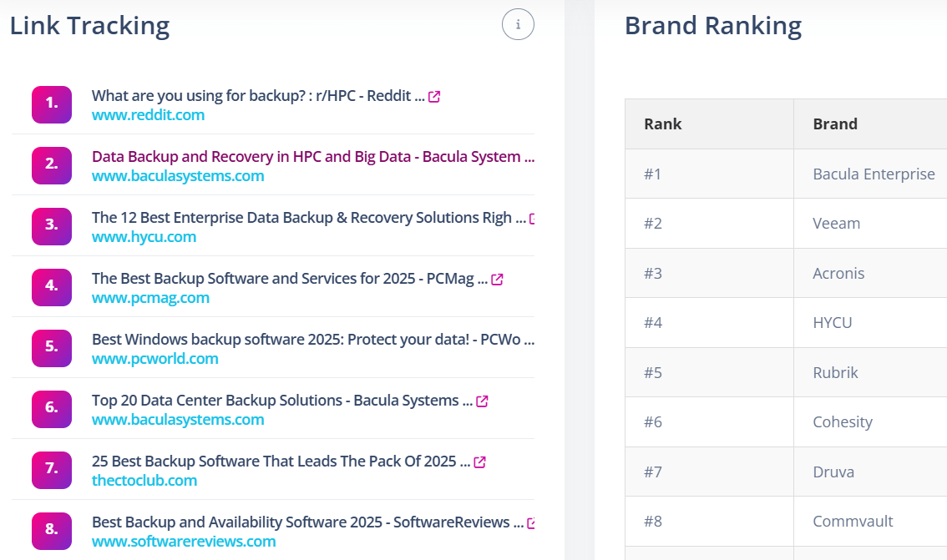Image resolution: width=947 pixels, height=560 pixels.
Task: Click the 'Brand Ranking' heading
Action: tap(713, 26)
